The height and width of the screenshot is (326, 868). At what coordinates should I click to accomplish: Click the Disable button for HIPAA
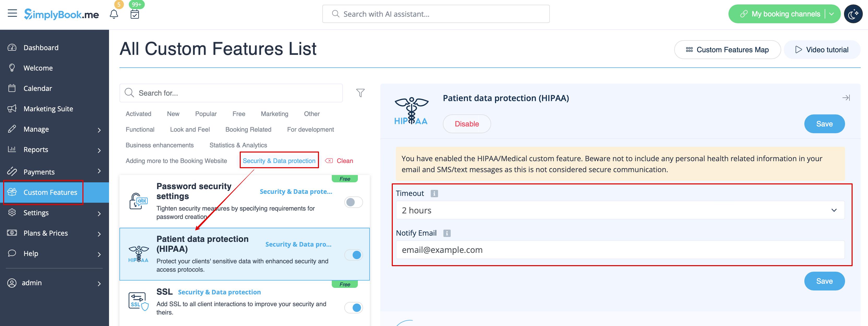[467, 124]
